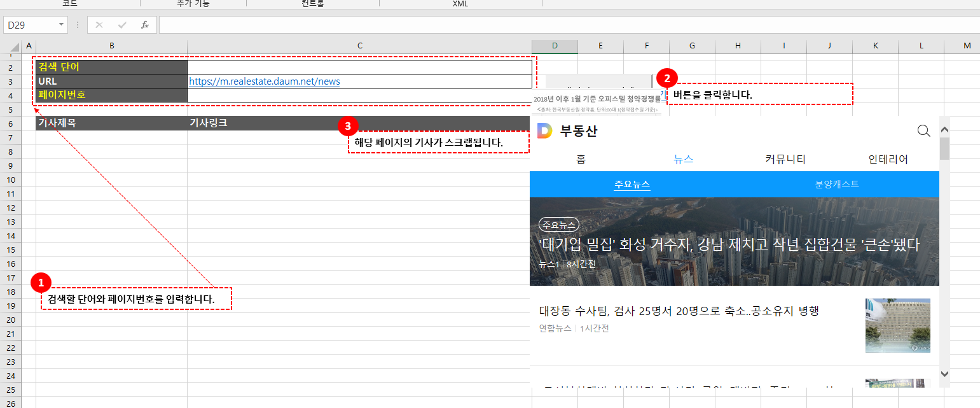Image resolution: width=980 pixels, height=408 pixels.
Task: Open the 대장동 수사팀 article headline
Action: (678, 311)
